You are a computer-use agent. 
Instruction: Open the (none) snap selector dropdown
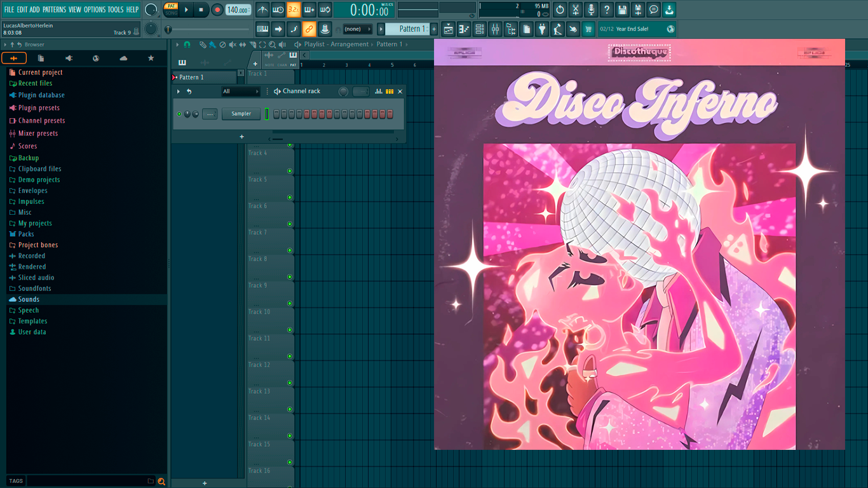(357, 29)
